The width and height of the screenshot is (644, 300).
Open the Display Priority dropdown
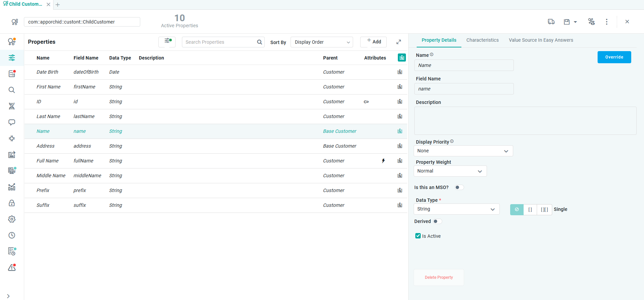tap(463, 151)
